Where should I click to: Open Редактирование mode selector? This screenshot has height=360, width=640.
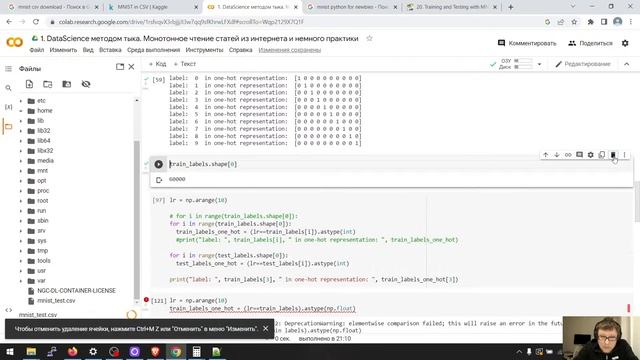(x=583, y=64)
